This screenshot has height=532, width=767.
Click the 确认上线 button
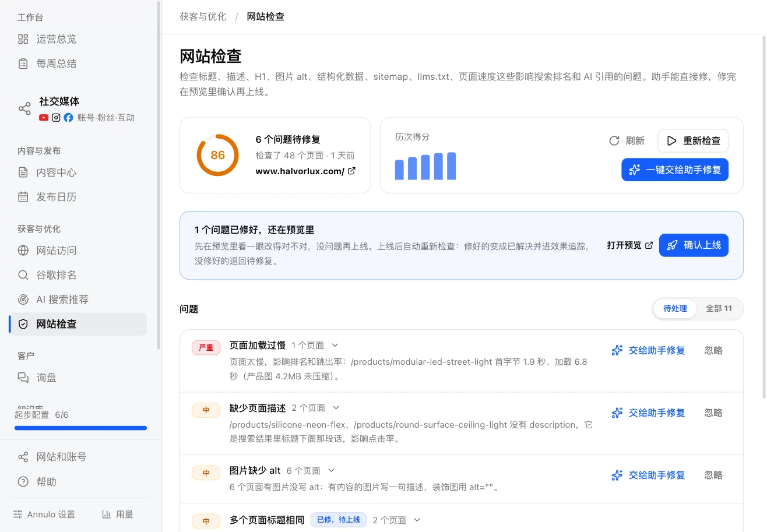pyautogui.click(x=694, y=245)
